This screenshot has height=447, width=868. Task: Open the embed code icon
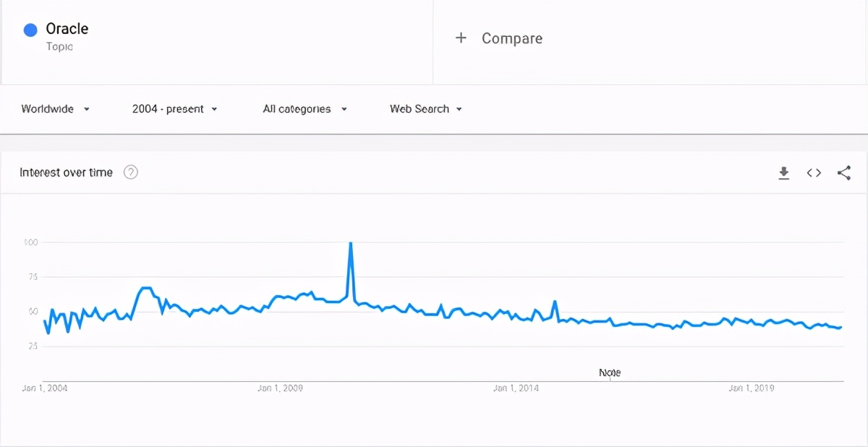pyautogui.click(x=814, y=173)
